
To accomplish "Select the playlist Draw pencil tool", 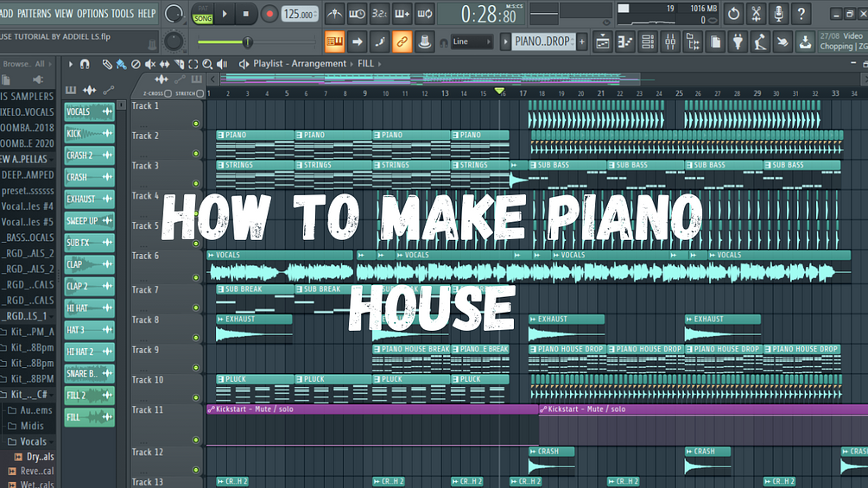I will [107, 64].
